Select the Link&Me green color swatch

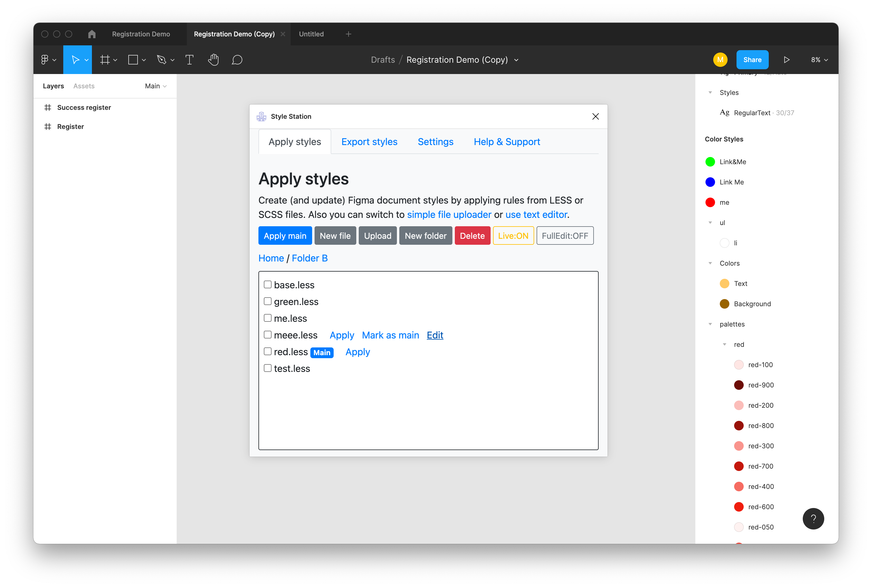click(x=710, y=161)
